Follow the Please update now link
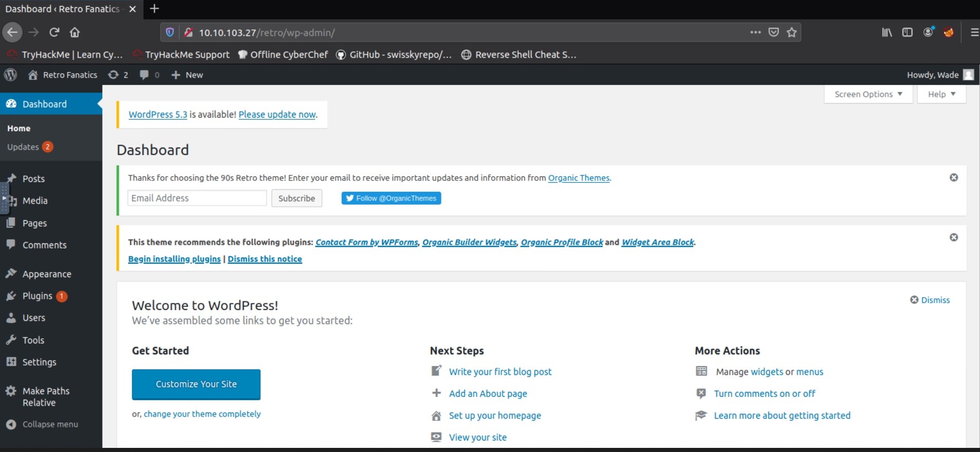Screen dimensions: 980x452 (277, 115)
